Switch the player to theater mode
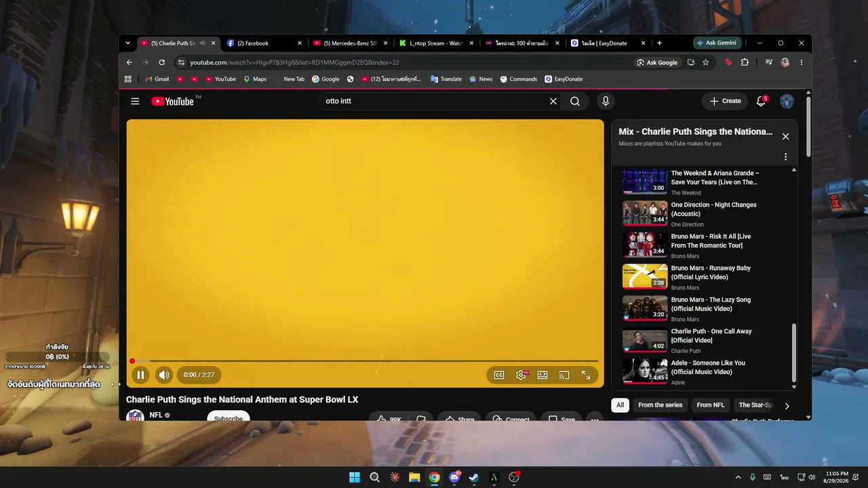This screenshot has width=868, height=488. point(542,375)
